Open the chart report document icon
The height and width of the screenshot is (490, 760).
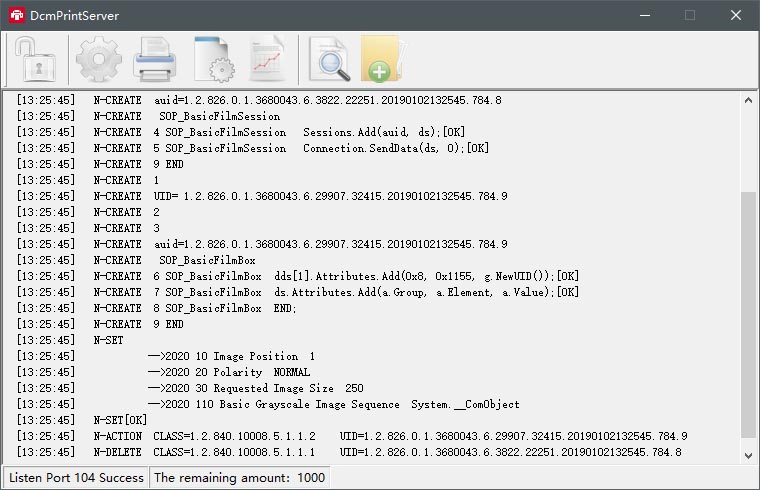pyautogui.click(x=267, y=59)
